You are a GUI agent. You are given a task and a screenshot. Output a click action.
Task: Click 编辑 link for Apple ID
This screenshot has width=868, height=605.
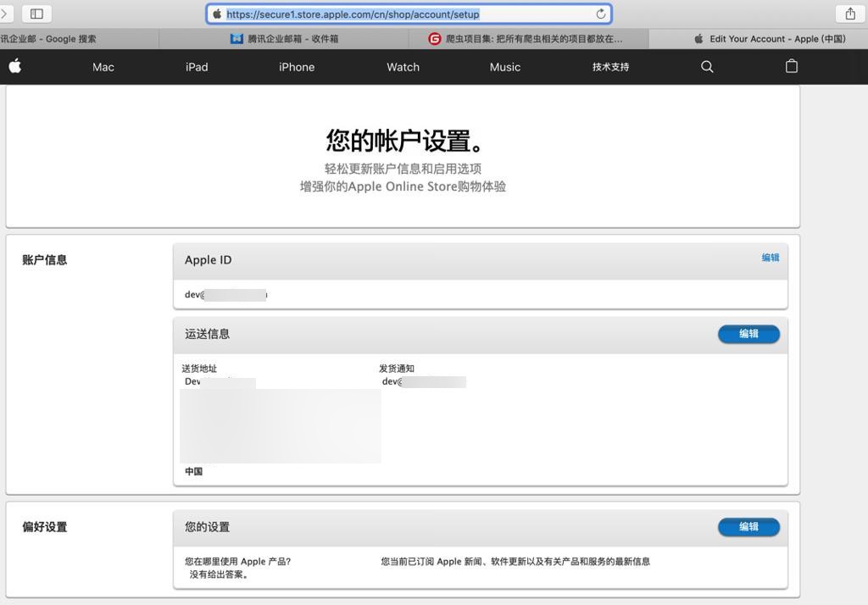[x=770, y=258]
